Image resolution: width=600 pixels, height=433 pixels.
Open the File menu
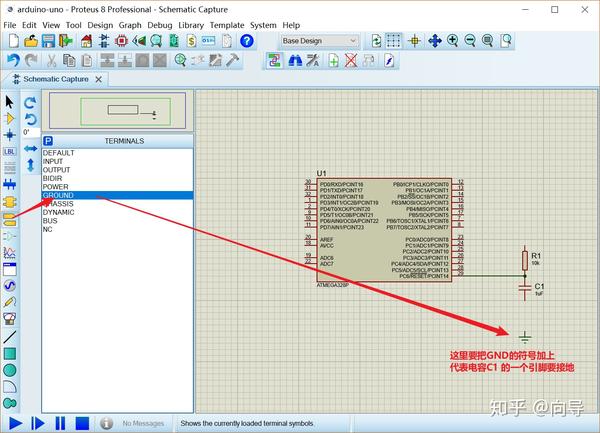pyautogui.click(x=10, y=25)
